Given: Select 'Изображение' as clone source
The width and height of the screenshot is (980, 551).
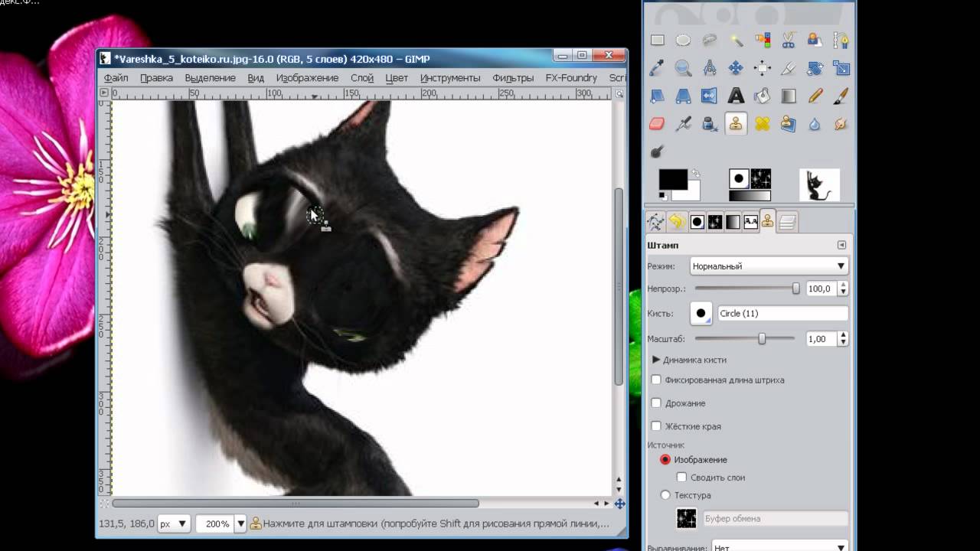Looking at the screenshot, I should coord(665,460).
